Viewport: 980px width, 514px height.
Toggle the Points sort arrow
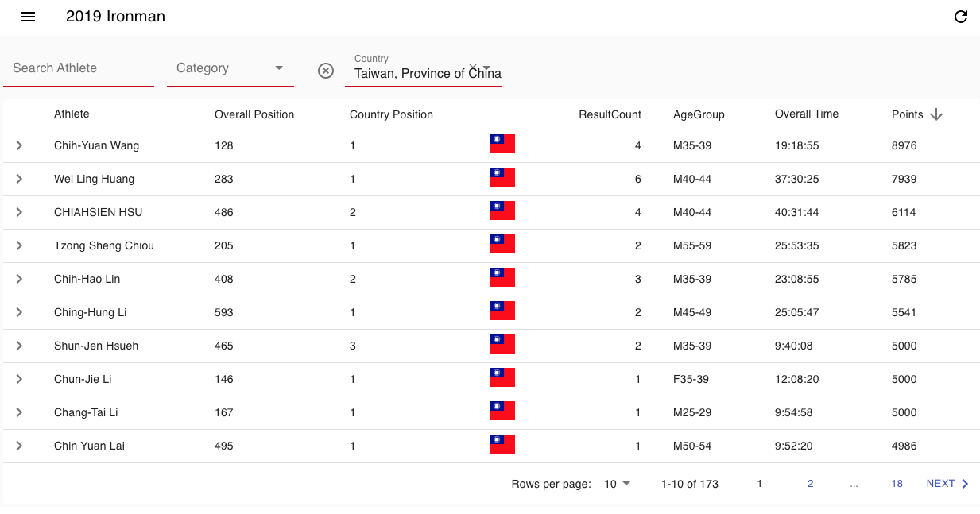click(x=936, y=114)
